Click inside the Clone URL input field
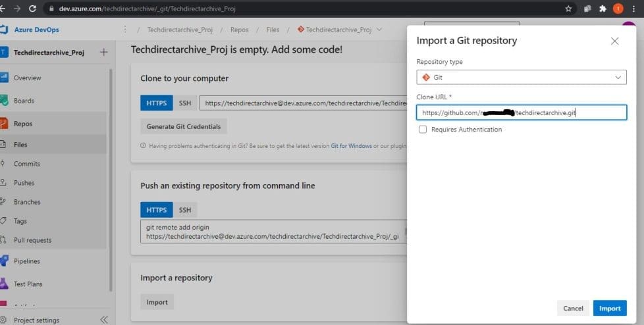This screenshot has height=325, width=644. 521,113
